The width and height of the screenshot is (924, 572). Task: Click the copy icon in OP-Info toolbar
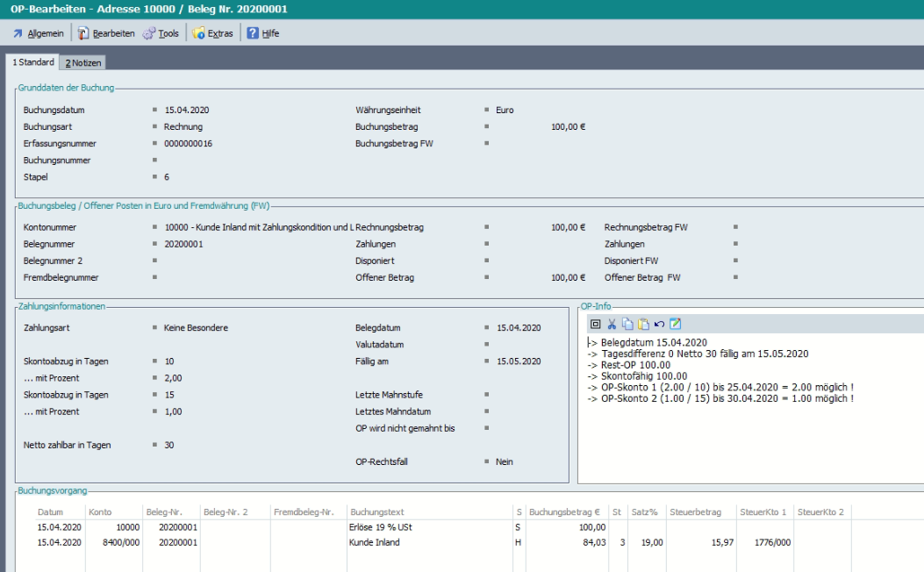627,324
